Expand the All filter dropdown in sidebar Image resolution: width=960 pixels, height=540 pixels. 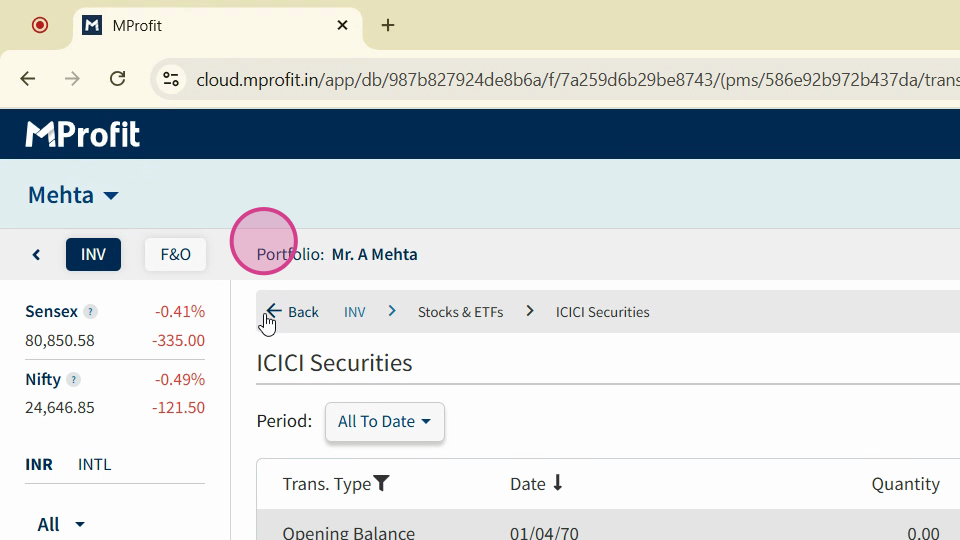coord(61,525)
